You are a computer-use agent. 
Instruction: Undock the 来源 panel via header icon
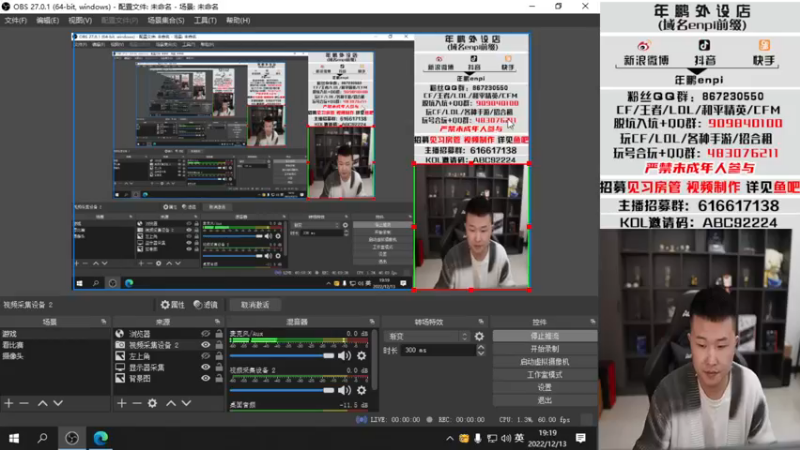point(217,322)
